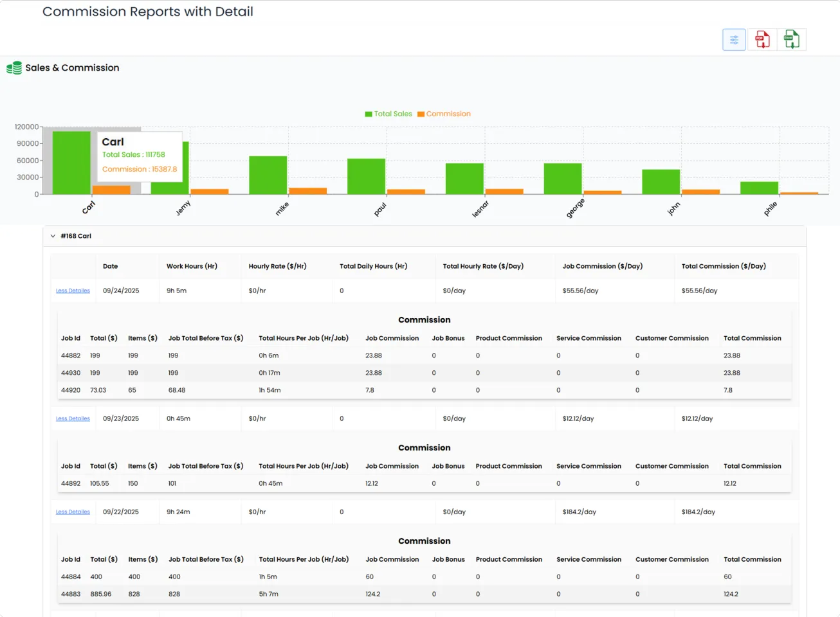Open the Commission Reports with Detail header
This screenshot has height=617, width=840.
tap(147, 12)
